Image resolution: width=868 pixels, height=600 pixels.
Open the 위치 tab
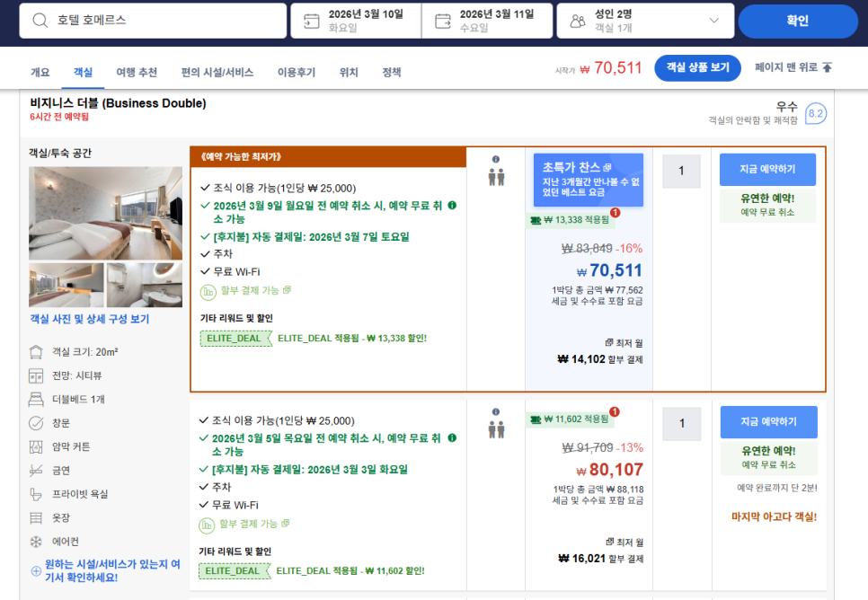coord(349,72)
